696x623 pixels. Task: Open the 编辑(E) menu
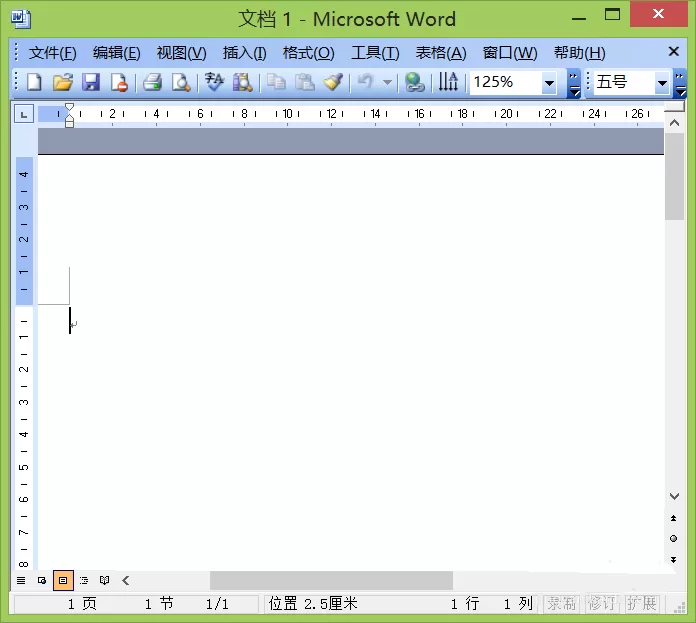116,53
